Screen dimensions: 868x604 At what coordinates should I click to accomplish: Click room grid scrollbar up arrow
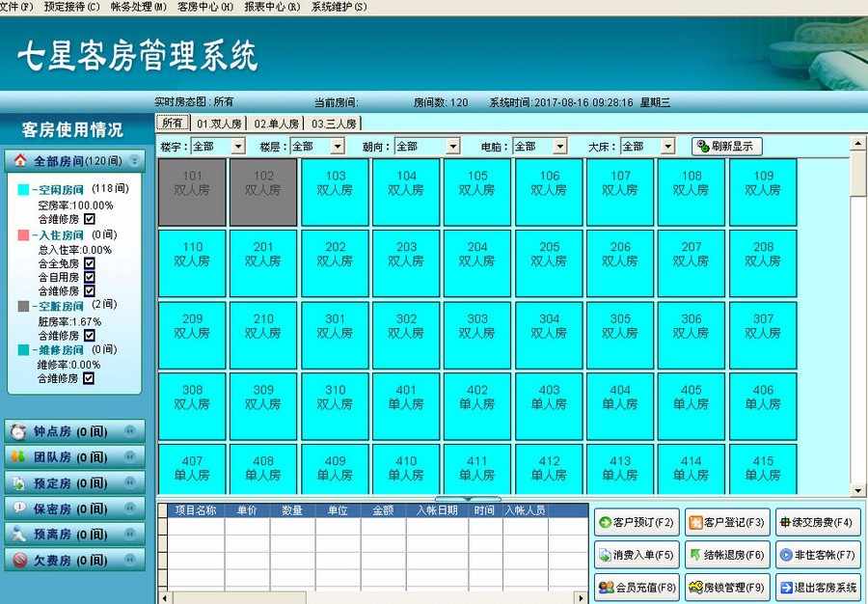pyautogui.click(x=858, y=144)
